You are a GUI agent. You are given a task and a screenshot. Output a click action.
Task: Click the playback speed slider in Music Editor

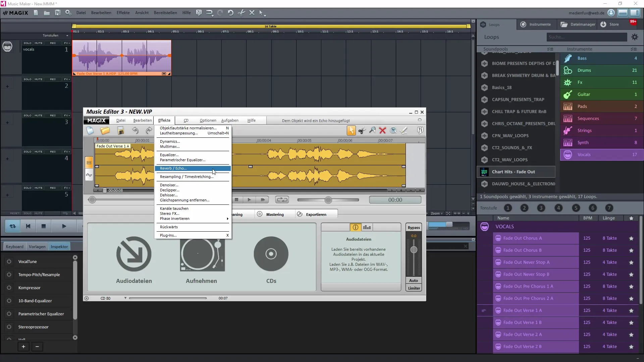pyautogui.click(x=328, y=200)
